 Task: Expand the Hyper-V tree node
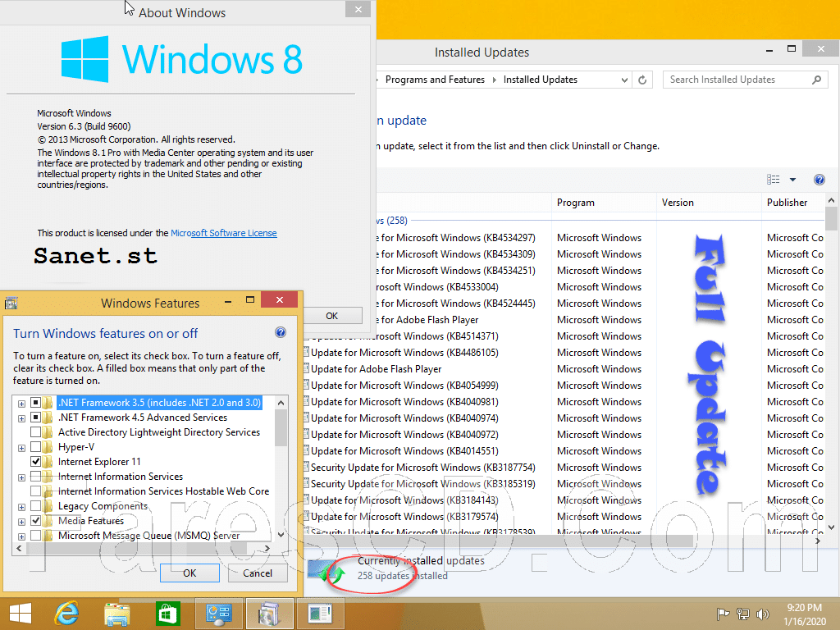click(21, 448)
